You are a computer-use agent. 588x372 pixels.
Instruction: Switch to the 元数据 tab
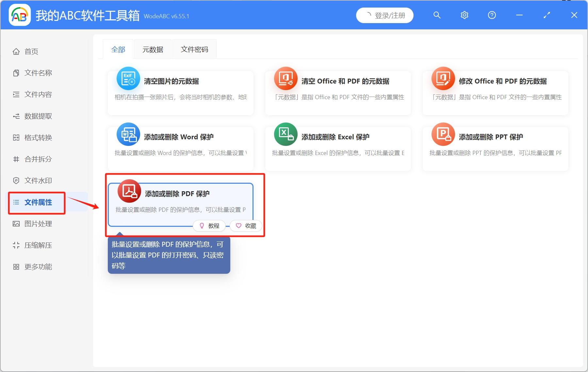[x=153, y=49]
